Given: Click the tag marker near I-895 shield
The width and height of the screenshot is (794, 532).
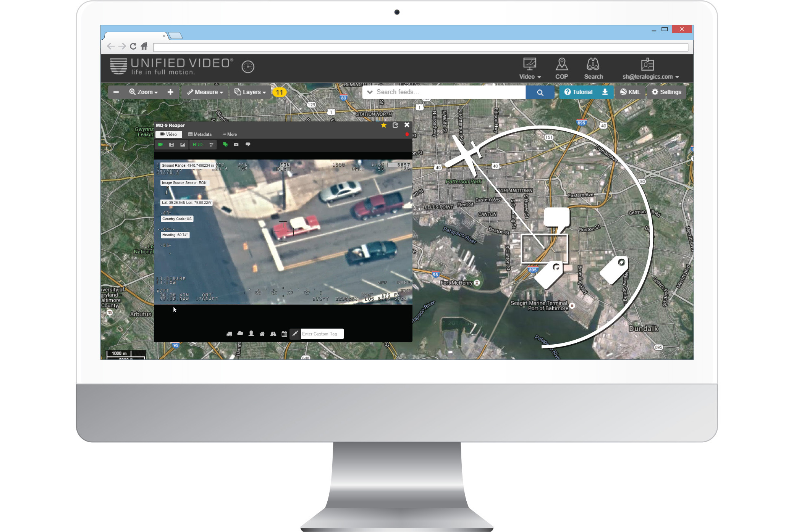Looking at the screenshot, I should tap(549, 274).
